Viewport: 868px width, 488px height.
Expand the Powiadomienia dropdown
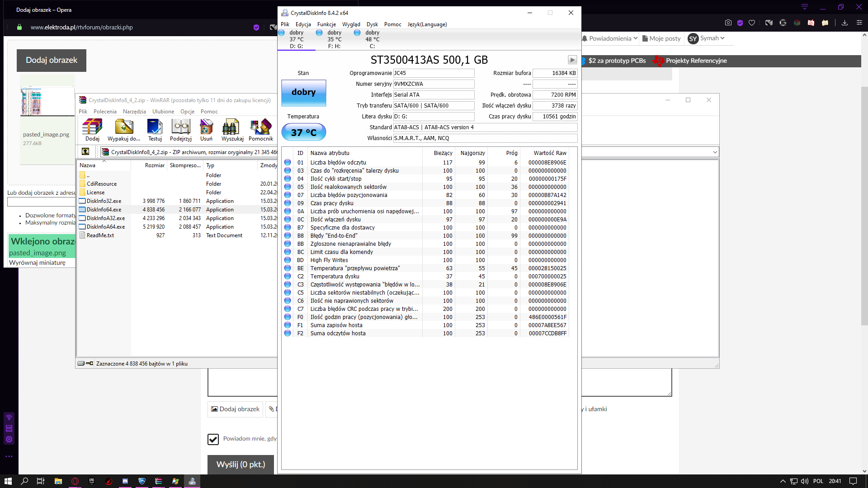tap(610, 38)
